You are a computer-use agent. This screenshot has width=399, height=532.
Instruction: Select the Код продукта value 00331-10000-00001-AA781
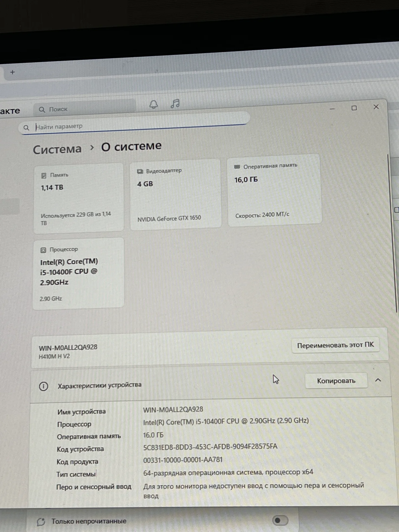click(x=183, y=460)
